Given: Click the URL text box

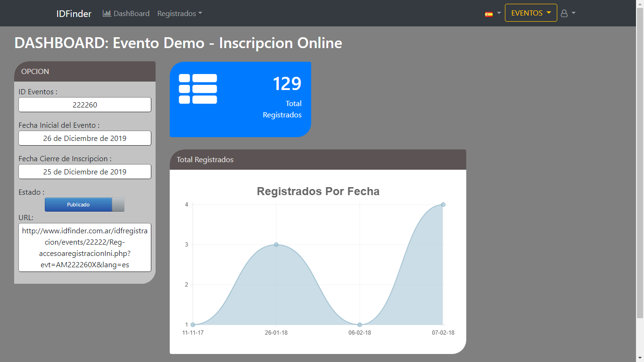Looking at the screenshot, I should pyautogui.click(x=85, y=247).
